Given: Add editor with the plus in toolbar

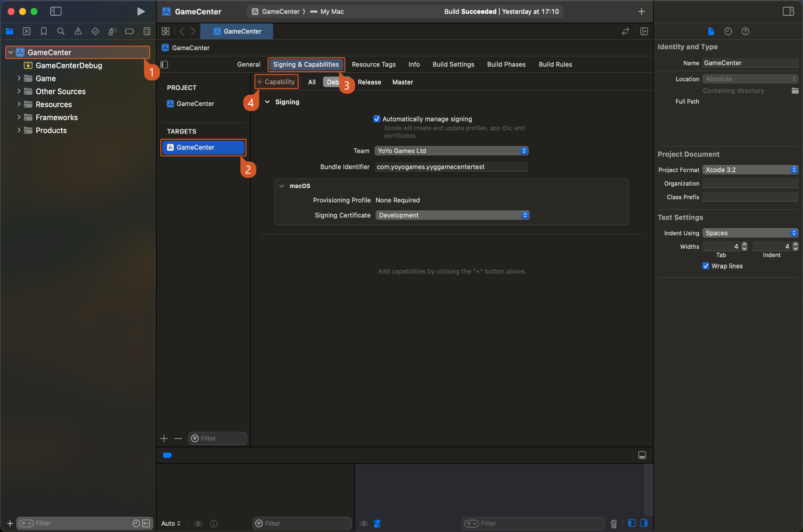Looking at the screenshot, I should [642, 11].
